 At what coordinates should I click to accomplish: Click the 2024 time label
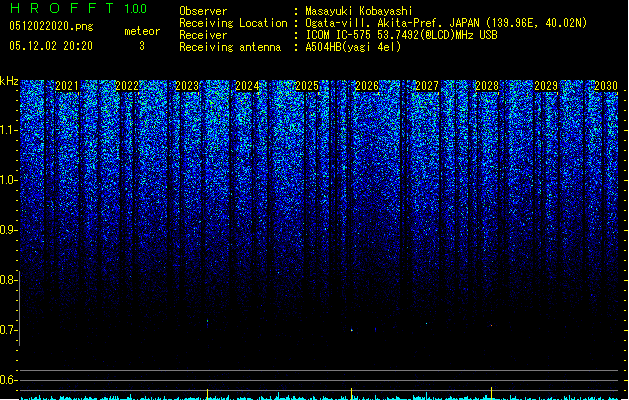(247, 86)
